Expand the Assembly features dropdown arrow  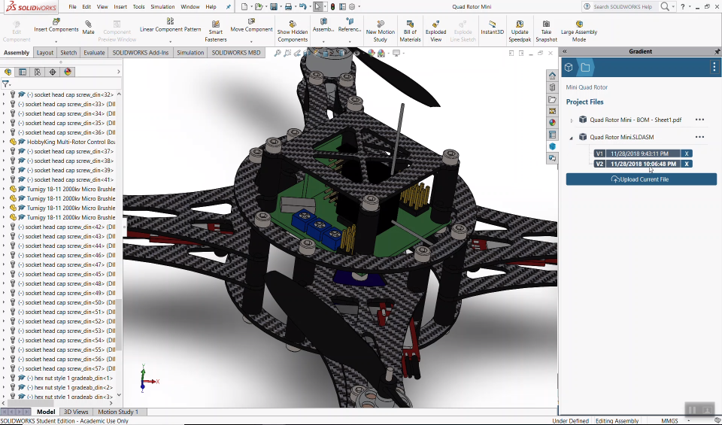coord(323,41)
